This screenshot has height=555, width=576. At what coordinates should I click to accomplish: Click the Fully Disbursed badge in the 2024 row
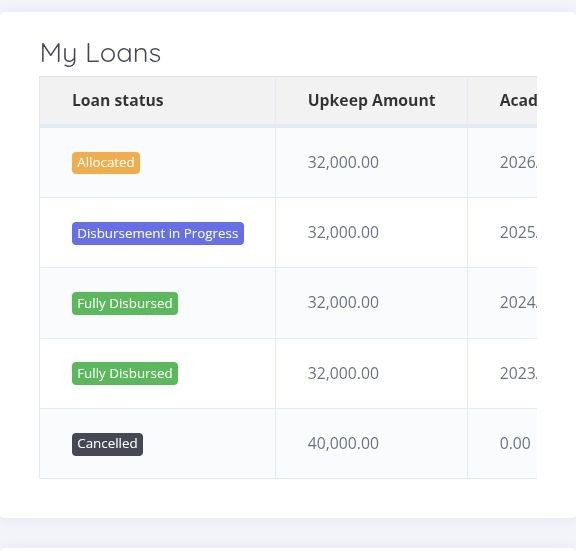[125, 303]
